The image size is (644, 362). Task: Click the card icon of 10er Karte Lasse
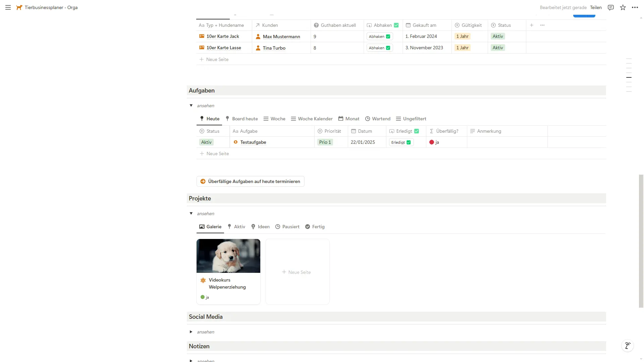tap(202, 48)
